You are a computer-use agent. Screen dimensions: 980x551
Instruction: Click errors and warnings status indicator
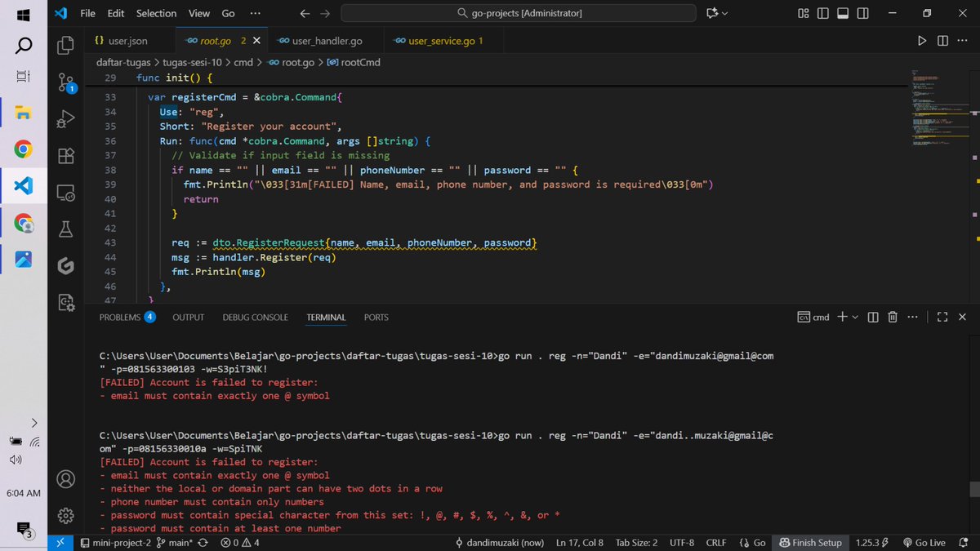[240, 543]
